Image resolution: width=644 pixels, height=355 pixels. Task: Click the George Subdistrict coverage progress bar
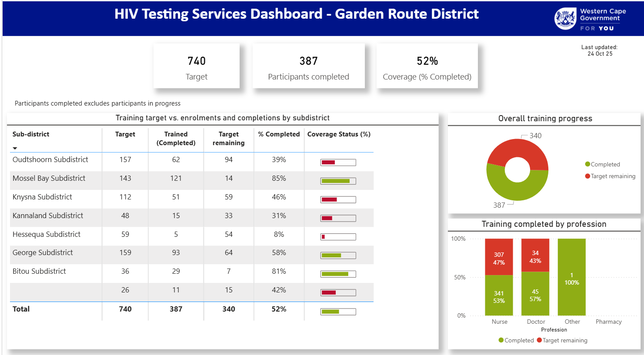[x=338, y=255]
